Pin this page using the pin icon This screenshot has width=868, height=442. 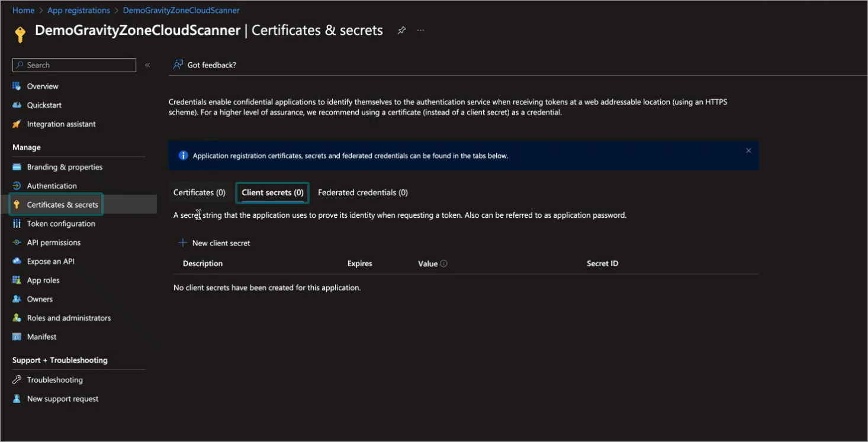point(401,30)
